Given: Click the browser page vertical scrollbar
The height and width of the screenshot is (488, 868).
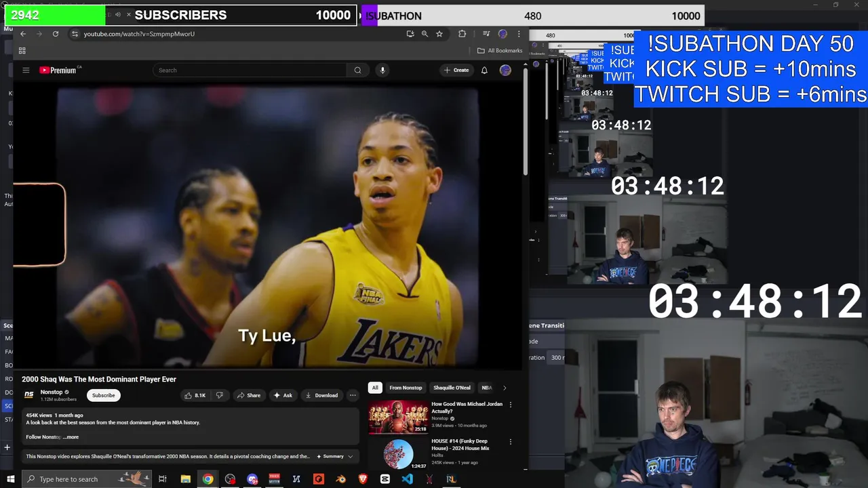Looking at the screenshot, I should click(526, 122).
